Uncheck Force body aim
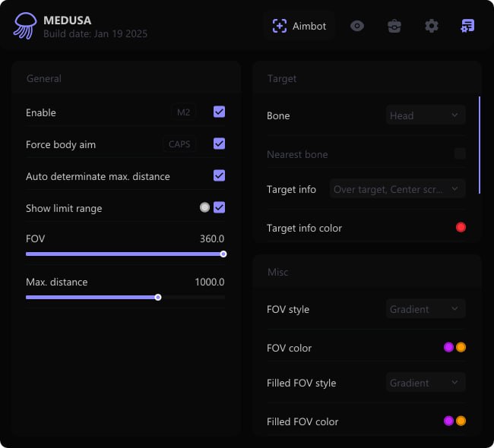This screenshot has width=494, height=448. [x=219, y=144]
